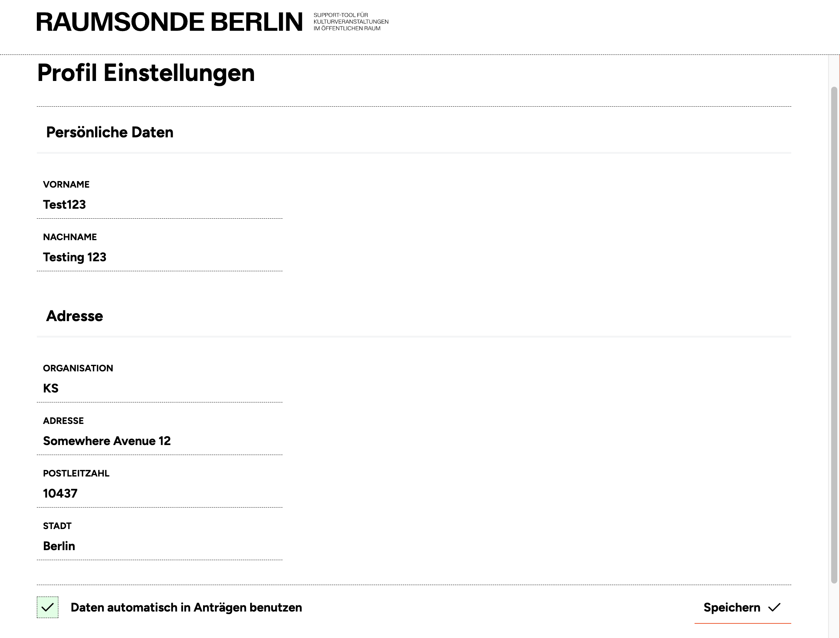
Task: Click the Adresse section heading
Action: 74,316
